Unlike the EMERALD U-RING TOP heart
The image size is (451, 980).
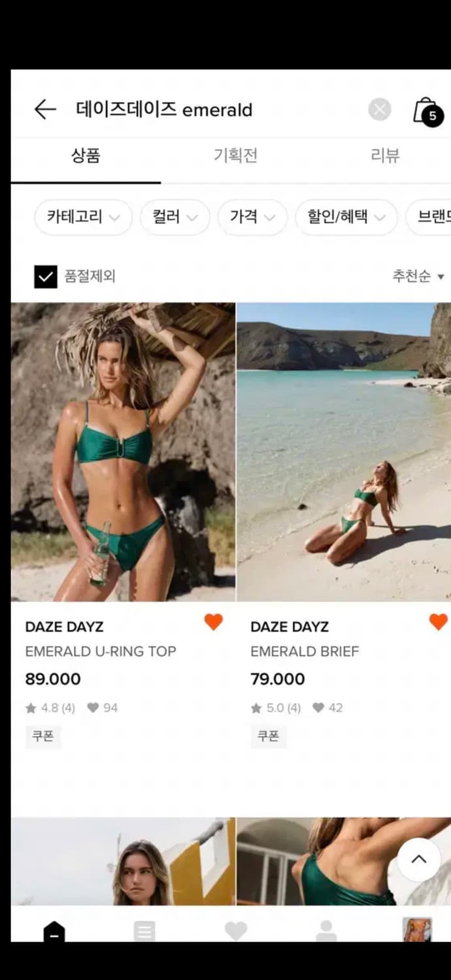tap(214, 622)
